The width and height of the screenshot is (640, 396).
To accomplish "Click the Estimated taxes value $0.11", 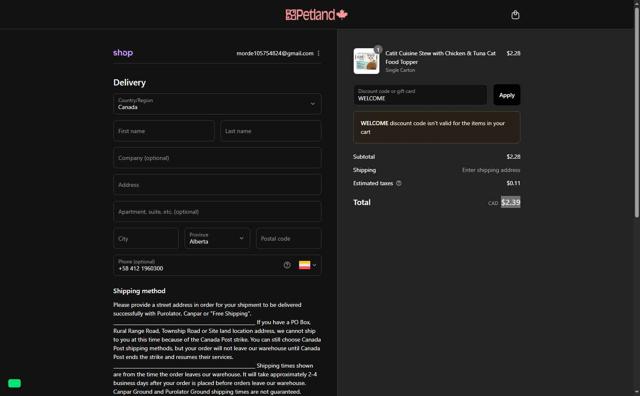I will tap(513, 183).
